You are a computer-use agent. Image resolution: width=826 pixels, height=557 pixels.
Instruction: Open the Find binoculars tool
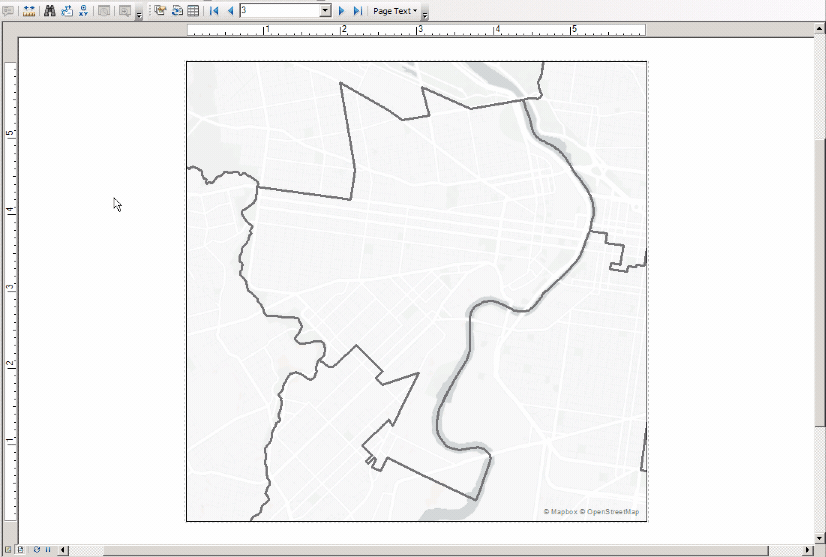[49, 11]
